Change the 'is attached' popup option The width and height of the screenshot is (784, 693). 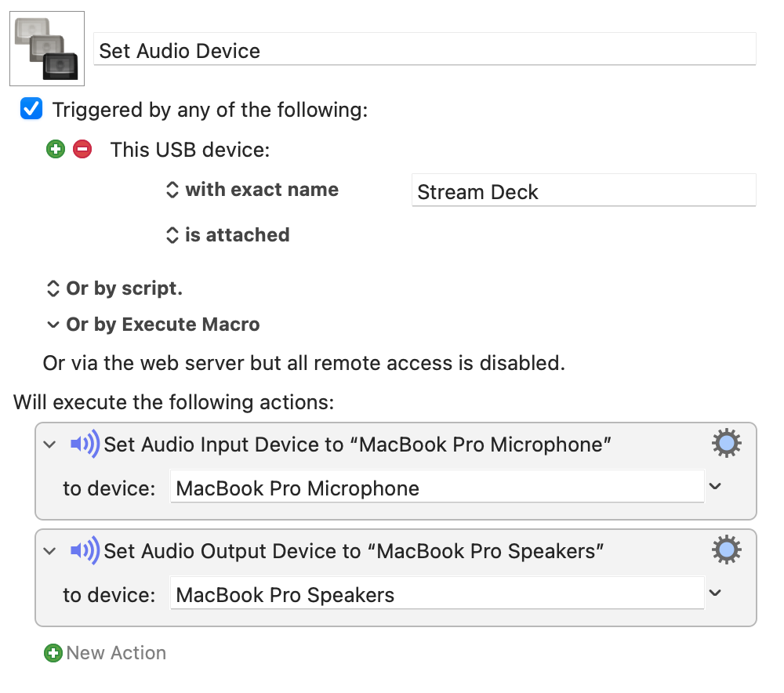tap(227, 235)
